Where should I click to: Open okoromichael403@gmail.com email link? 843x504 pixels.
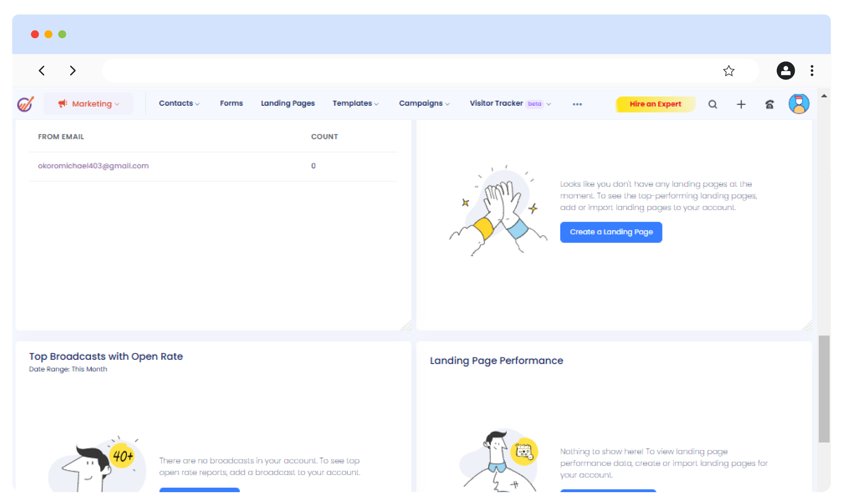point(93,166)
